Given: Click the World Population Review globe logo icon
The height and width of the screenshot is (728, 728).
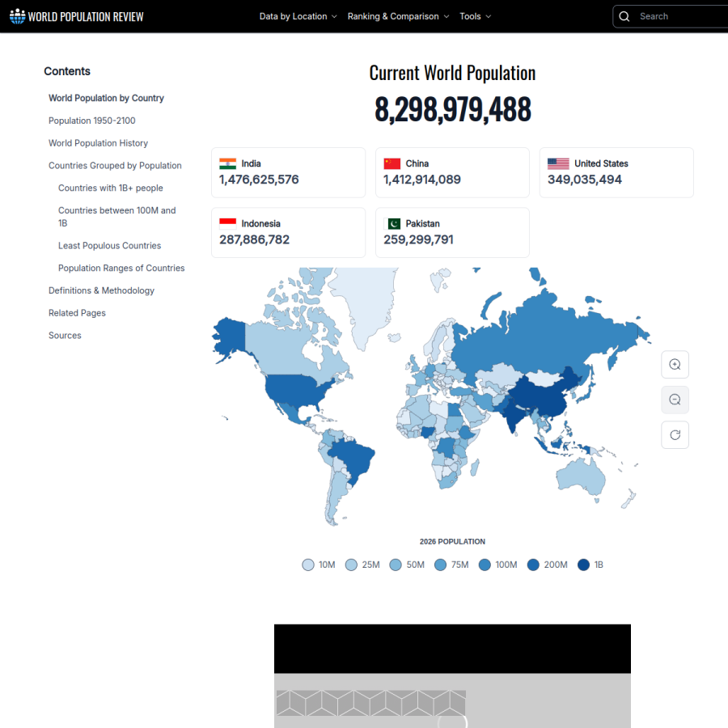Looking at the screenshot, I should tap(17, 16).
